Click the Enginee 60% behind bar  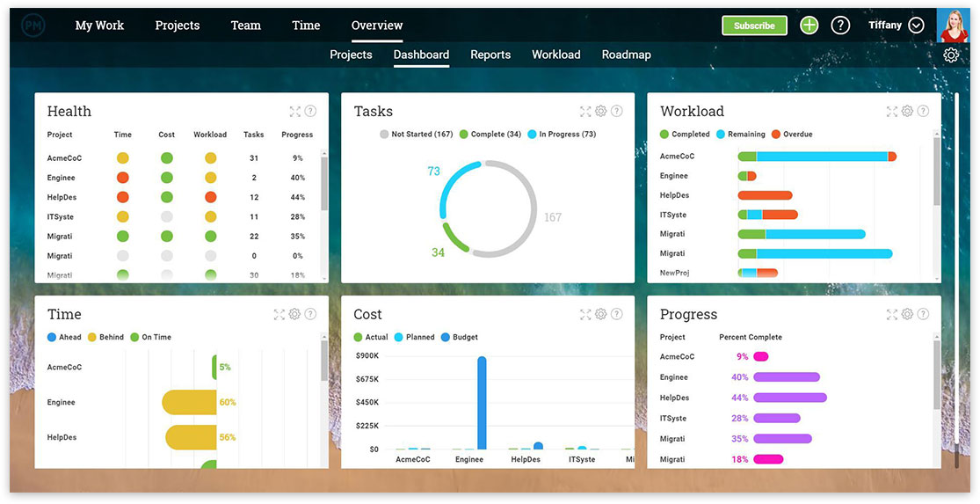click(x=189, y=403)
